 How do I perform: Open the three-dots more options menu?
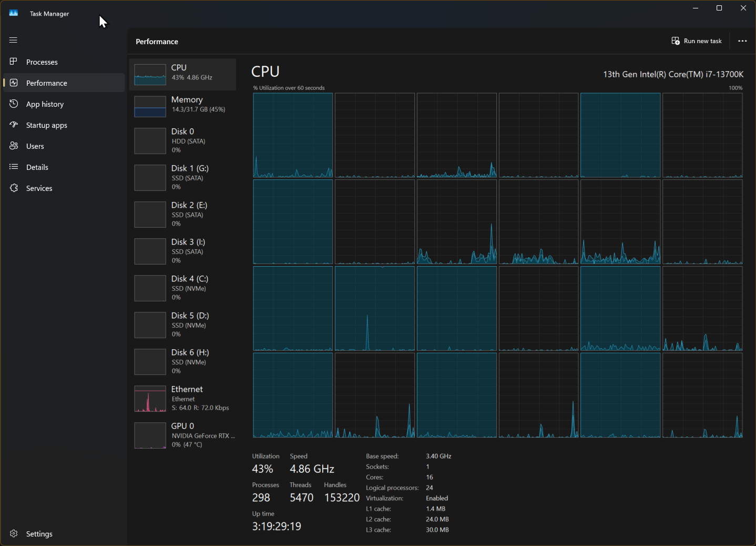(742, 41)
